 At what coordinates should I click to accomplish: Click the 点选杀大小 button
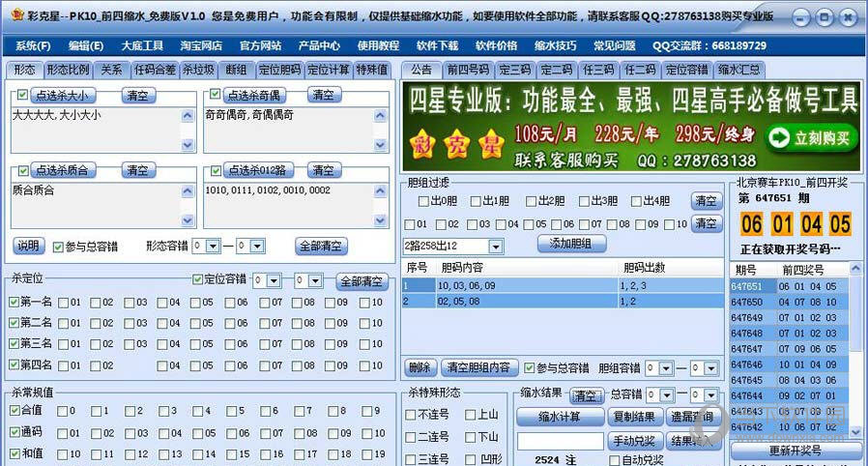coord(63,95)
